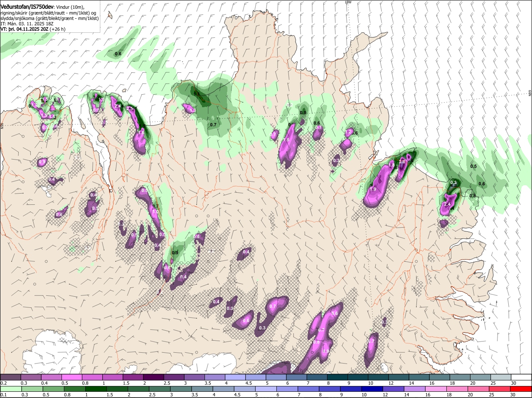This screenshot has width=532, height=398.
Task: Click the rain legend swatch between 10 and 12
Action: click(372, 389)
